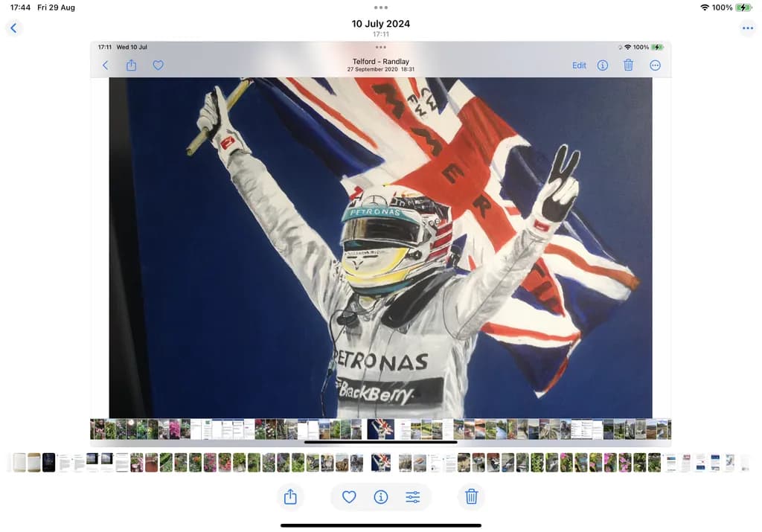The width and height of the screenshot is (762, 532).
Task: Select the highlighted flag painting thumbnail in bottom strip
Action: tap(380, 463)
